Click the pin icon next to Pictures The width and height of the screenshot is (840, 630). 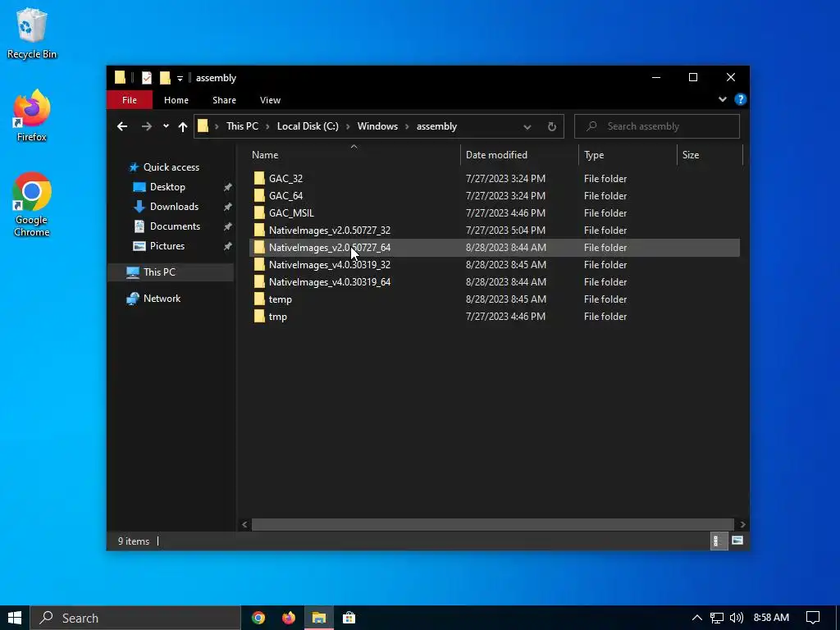point(228,246)
